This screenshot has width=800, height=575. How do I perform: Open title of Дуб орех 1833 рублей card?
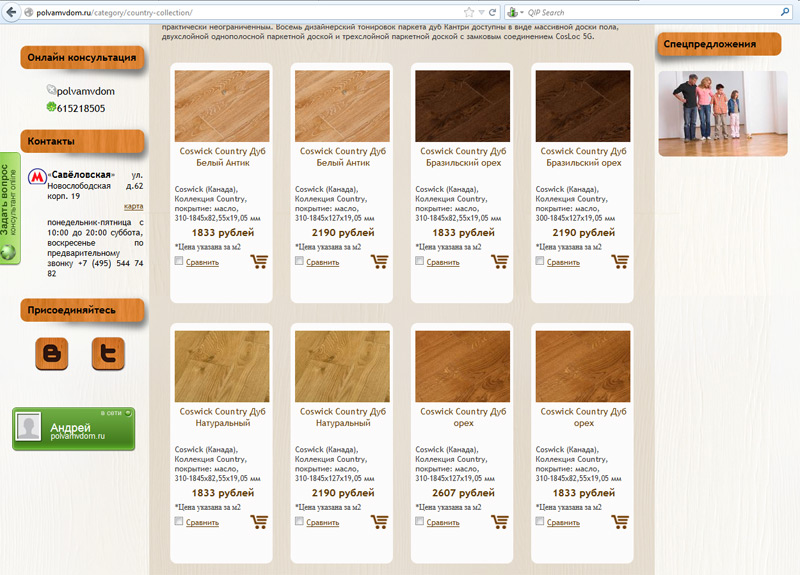(x=584, y=417)
